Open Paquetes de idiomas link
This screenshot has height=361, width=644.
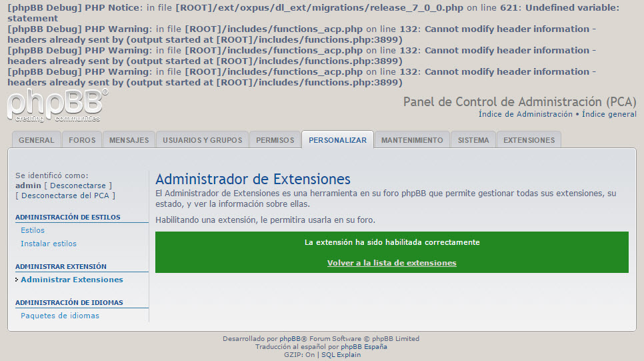(60, 316)
